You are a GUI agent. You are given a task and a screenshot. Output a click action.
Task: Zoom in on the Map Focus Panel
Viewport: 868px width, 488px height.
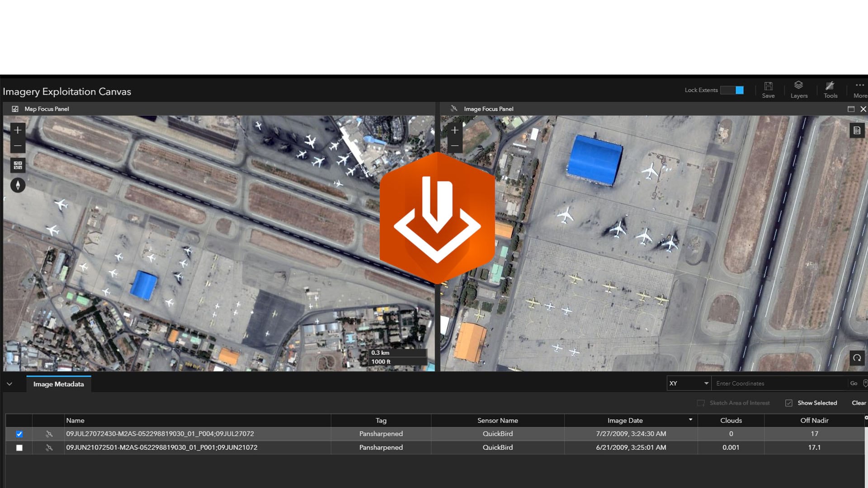pyautogui.click(x=18, y=130)
